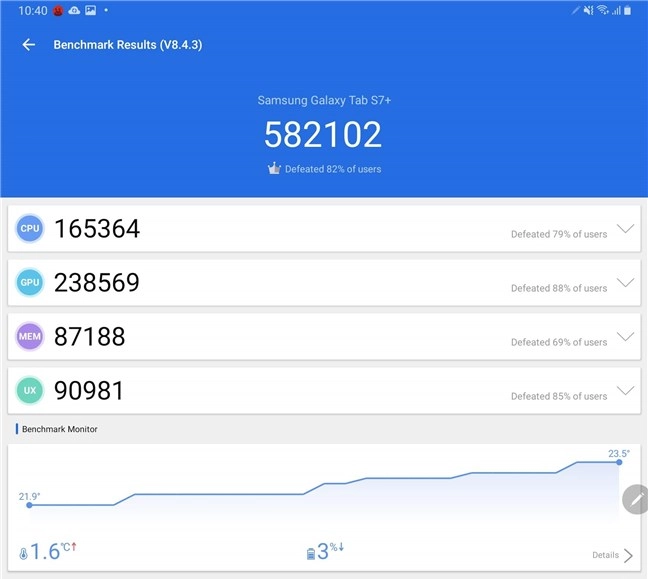648x579 pixels.
Task: Tap the floating pencil edit button
Action: click(x=635, y=499)
